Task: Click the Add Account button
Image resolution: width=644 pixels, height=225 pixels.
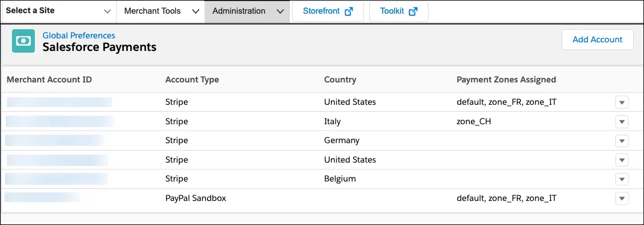Action: (x=598, y=40)
